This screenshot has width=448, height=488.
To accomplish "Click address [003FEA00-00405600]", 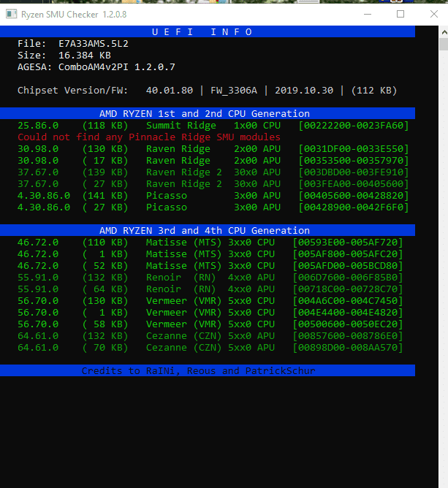I will pos(353,184).
